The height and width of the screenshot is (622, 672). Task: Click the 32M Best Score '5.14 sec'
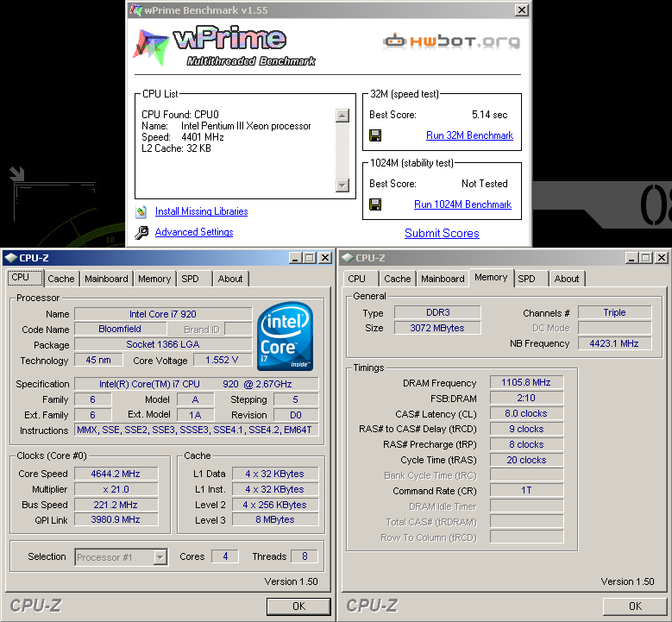(x=489, y=115)
